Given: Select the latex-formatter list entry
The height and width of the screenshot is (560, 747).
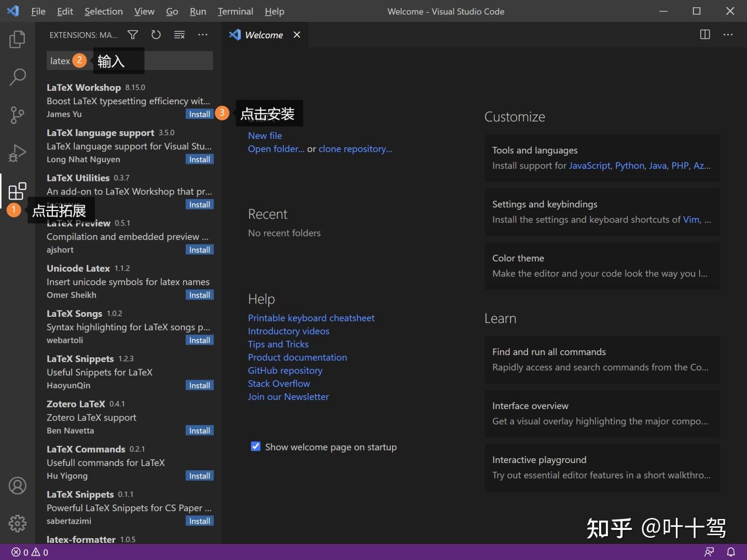Looking at the screenshot, I should tap(129, 538).
